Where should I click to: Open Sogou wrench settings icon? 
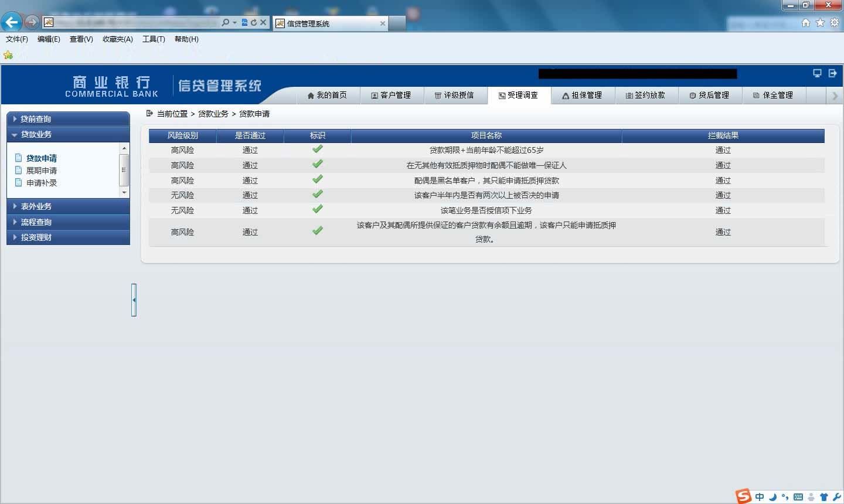[x=836, y=497]
